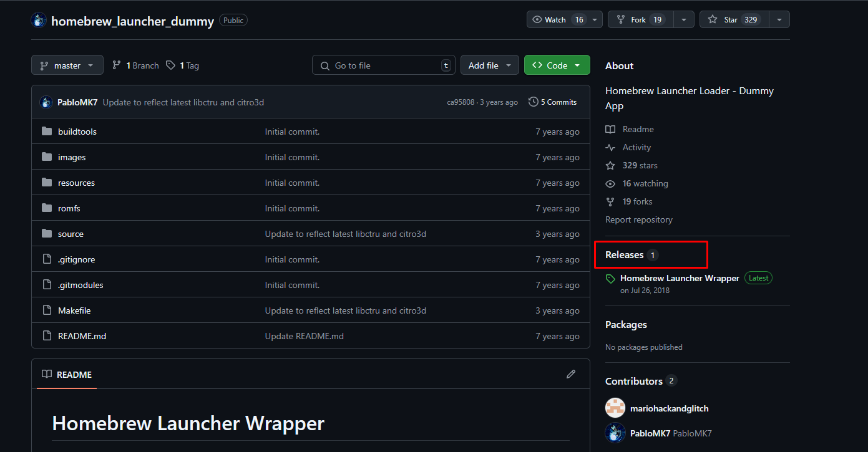The width and height of the screenshot is (868, 452).
Task: Open the .gitmodules file name
Action: pos(80,285)
